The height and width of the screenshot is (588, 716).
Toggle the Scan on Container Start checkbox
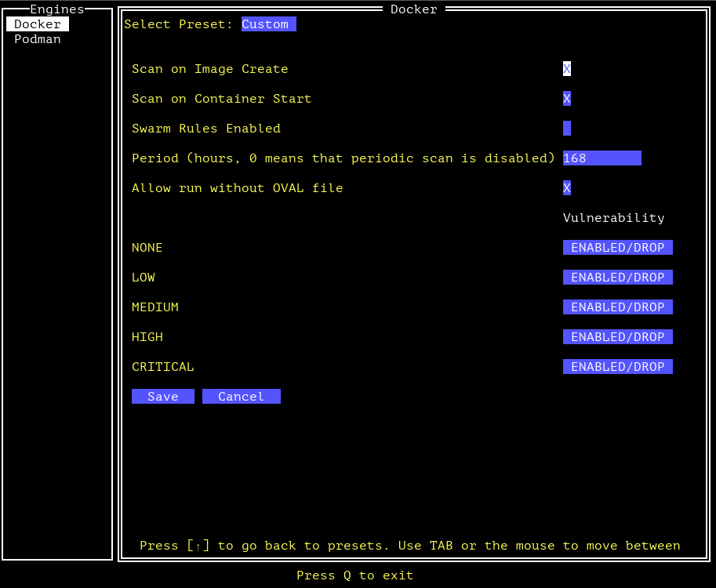[567, 99]
